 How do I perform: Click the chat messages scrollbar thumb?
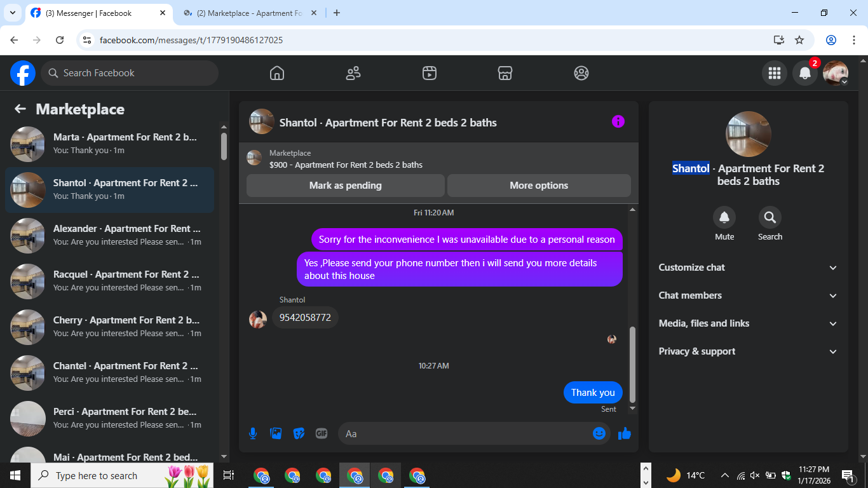pos(632,364)
